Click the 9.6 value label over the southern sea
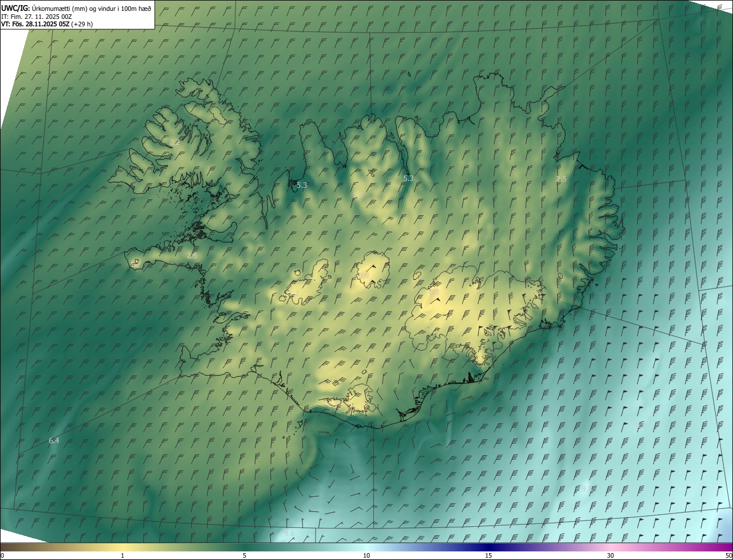Viewport: 733px width, 560px height. click(x=289, y=534)
